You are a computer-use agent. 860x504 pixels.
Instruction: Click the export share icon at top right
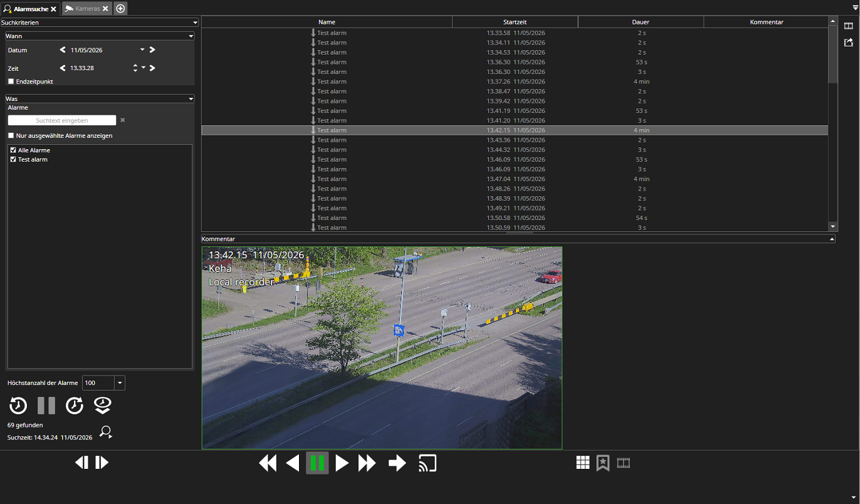(x=849, y=43)
